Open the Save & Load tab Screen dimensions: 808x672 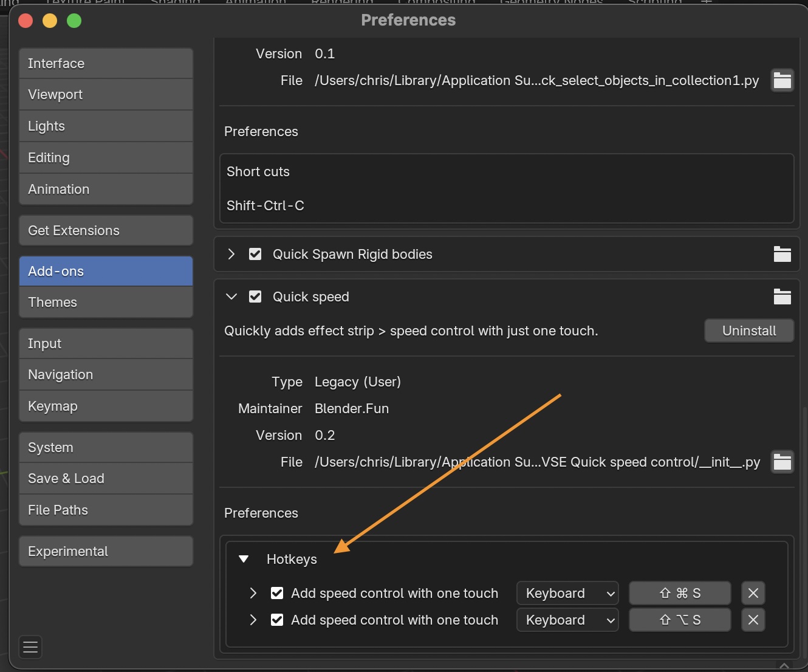tap(106, 478)
